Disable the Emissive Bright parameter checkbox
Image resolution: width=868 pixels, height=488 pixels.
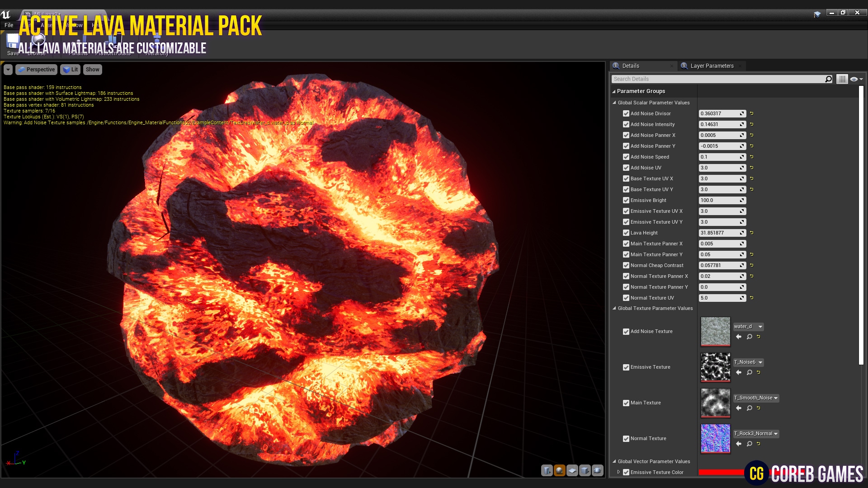tap(626, 200)
